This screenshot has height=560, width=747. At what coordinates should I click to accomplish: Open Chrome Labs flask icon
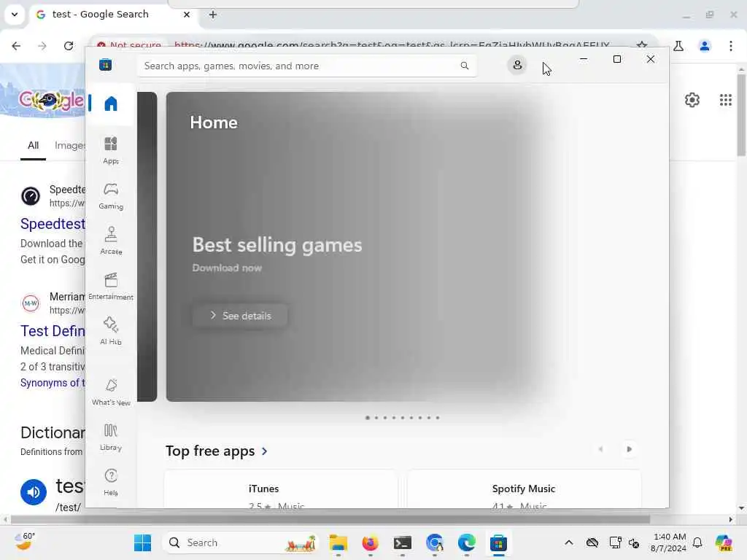[678, 46]
